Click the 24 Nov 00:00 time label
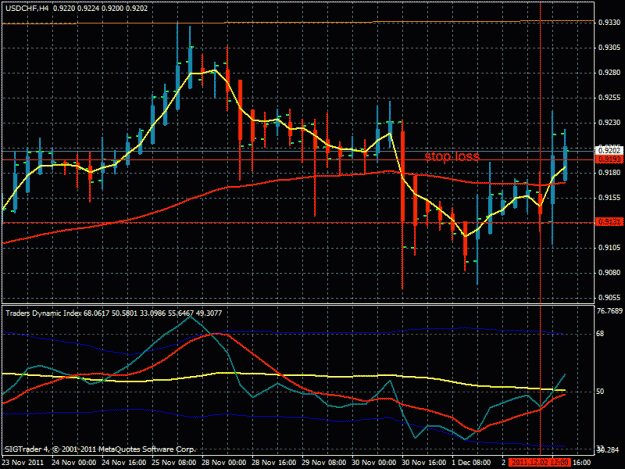Image resolution: width=625 pixels, height=469 pixels. 74,462
